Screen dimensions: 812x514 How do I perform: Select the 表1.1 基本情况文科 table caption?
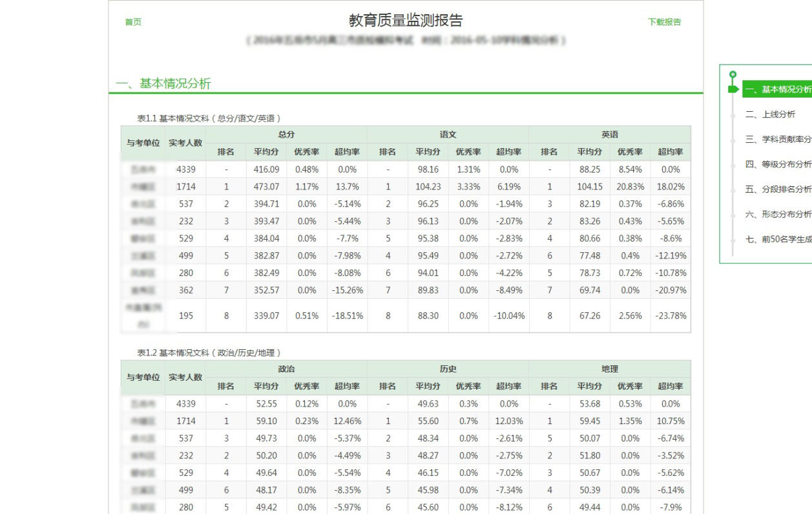coord(209,118)
